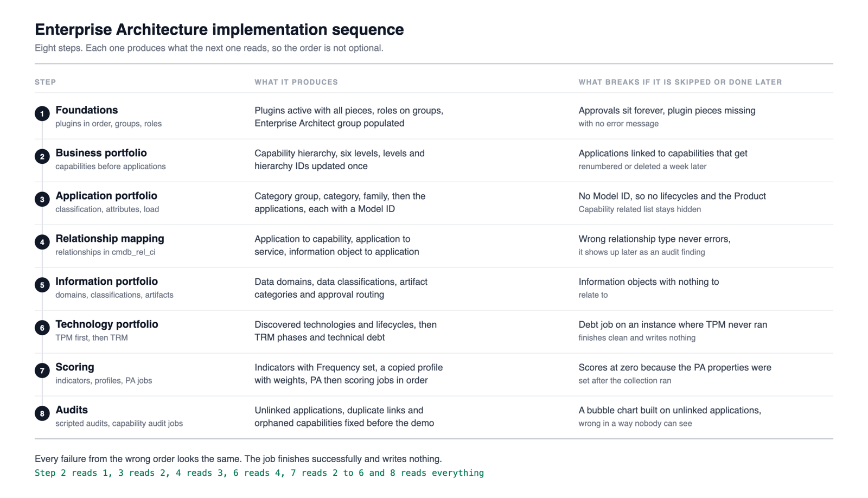Select the step 5 numbered badge

[42, 285]
